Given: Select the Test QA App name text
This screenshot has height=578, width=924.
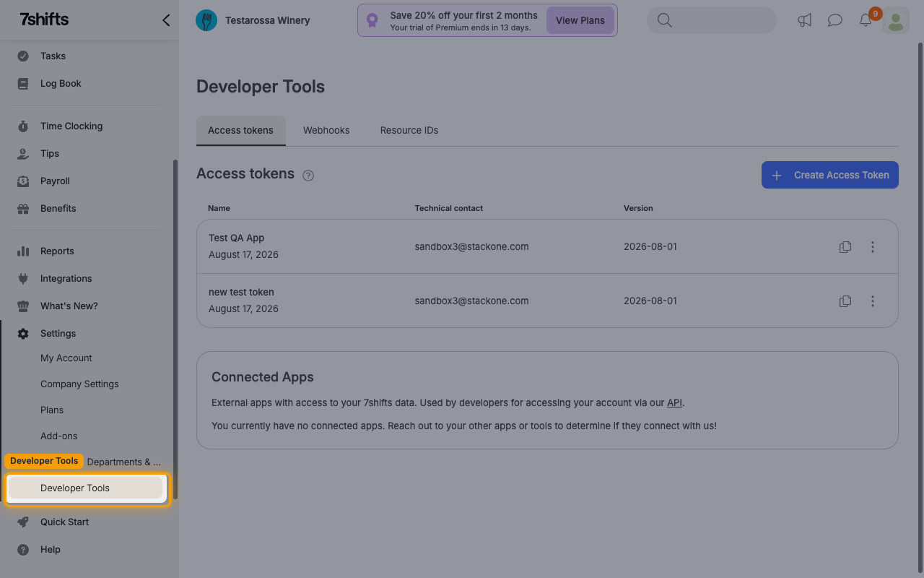Looking at the screenshot, I should [237, 238].
